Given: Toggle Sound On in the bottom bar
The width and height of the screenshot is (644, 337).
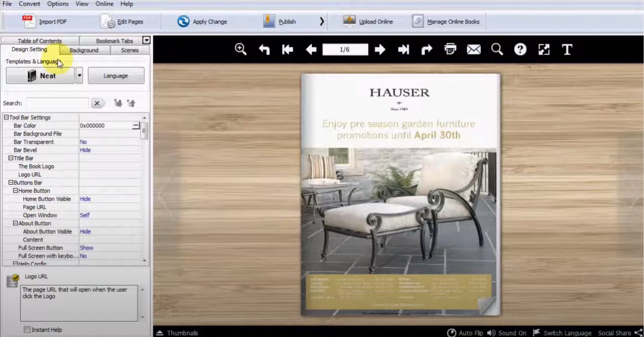Looking at the screenshot, I should [x=507, y=333].
